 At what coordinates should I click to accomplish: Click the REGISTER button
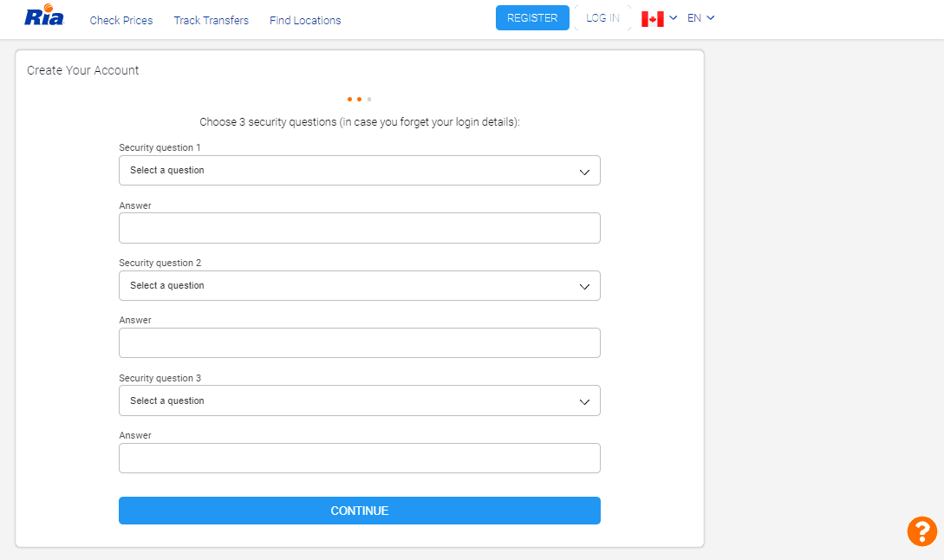tap(532, 18)
